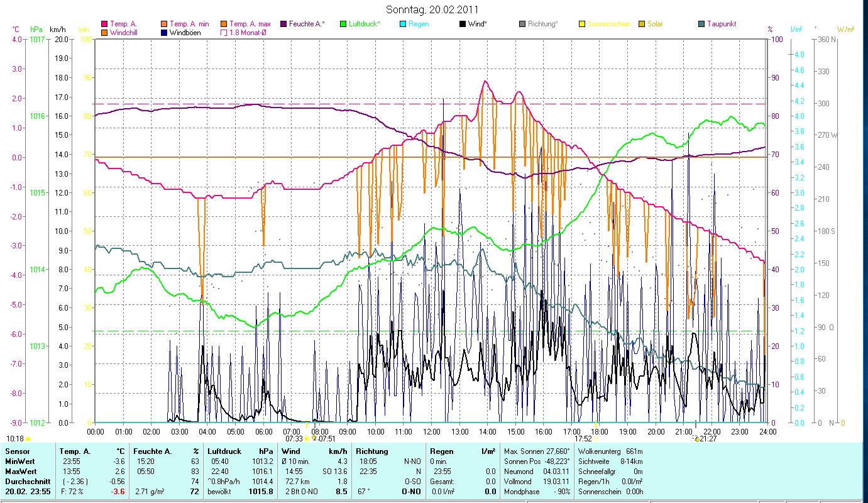
Task: Select the gray Richtung legend marker
Action: point(523,24)
